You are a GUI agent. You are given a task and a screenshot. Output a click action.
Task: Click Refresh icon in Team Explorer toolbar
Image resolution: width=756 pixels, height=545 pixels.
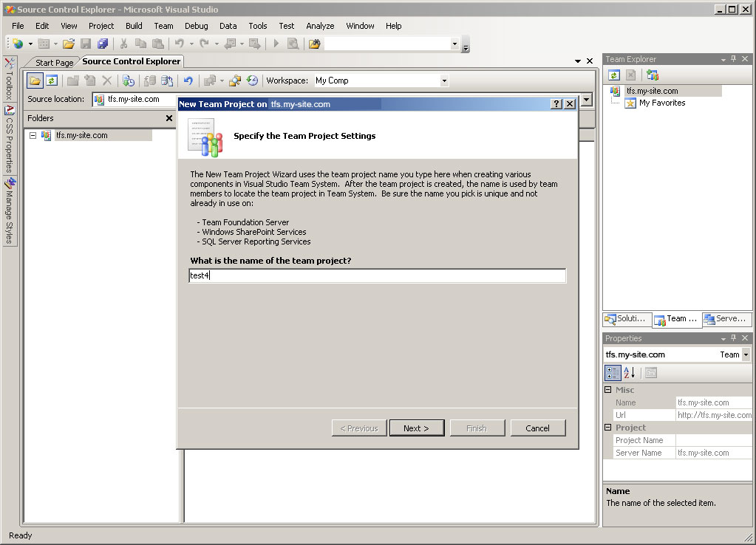[x=614, y=75]
